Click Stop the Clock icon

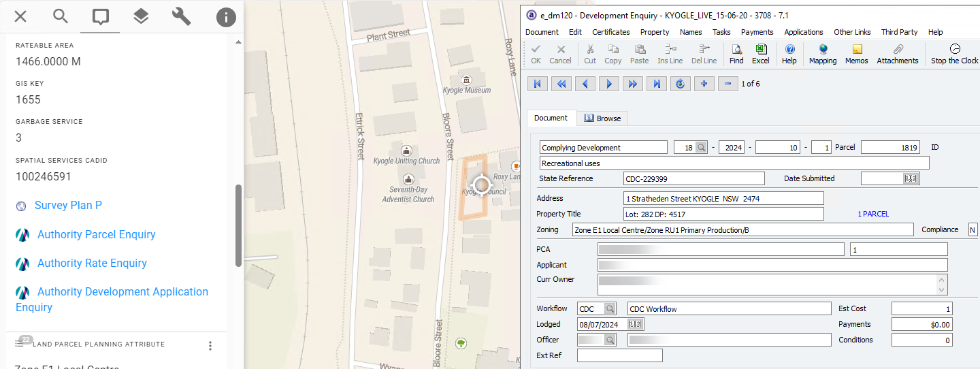954,54
